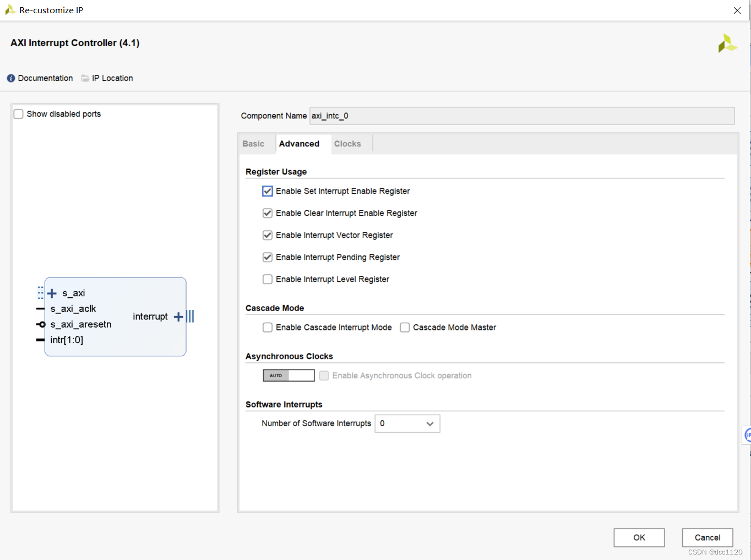The image size is (751, 560).
Task: Switch to the Basic tab
Action: click(253, 144)
